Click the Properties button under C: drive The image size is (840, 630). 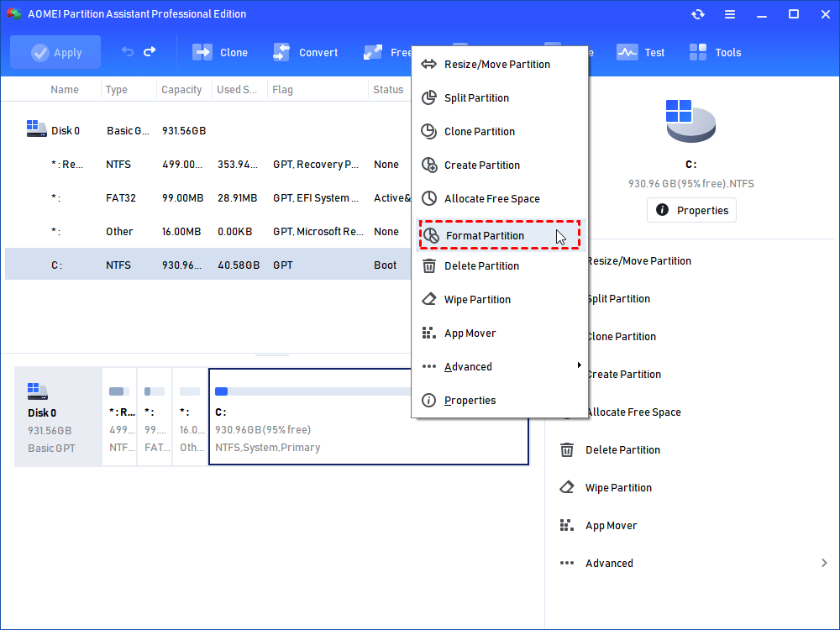(691, 210)
